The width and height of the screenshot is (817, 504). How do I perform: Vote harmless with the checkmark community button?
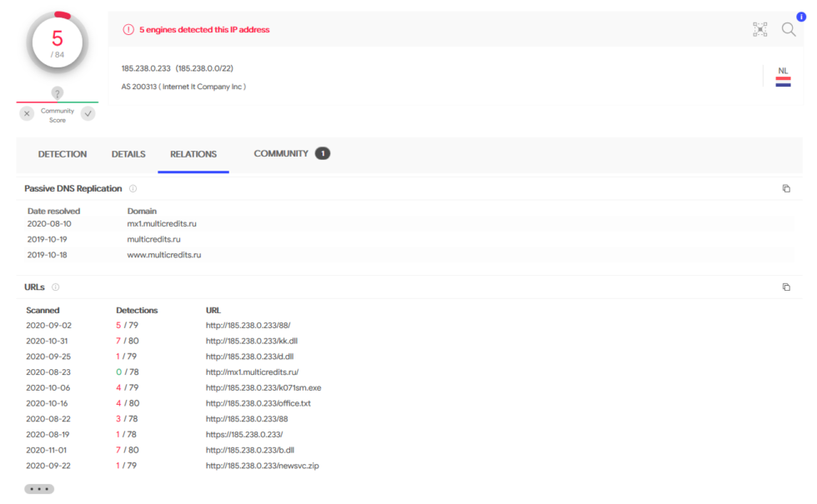coord(88,113)
